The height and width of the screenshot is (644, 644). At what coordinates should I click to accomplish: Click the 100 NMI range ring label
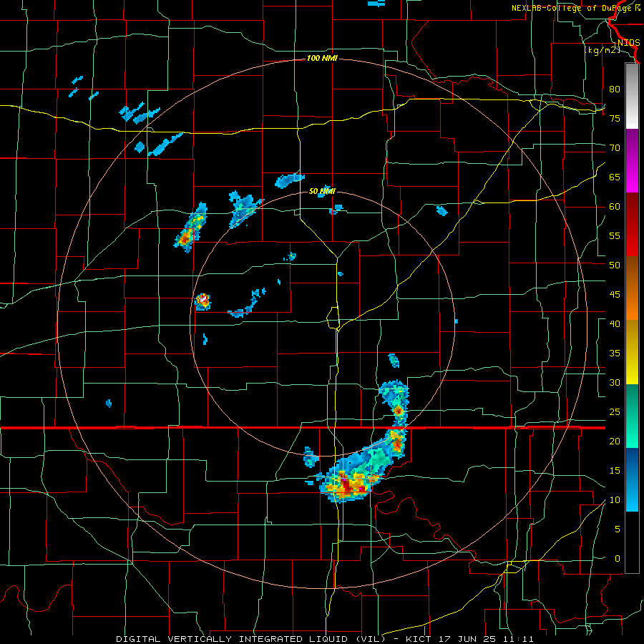click(x=322, y=59)
